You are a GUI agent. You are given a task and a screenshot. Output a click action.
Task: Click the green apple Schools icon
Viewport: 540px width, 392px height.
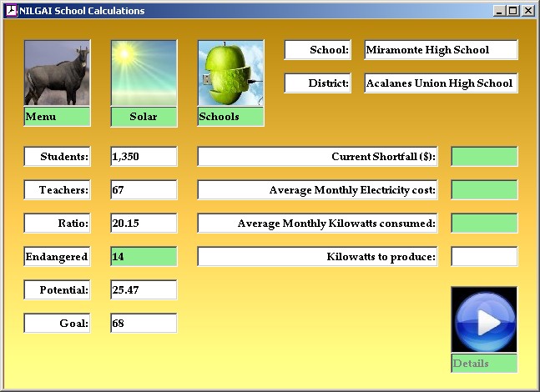(230, 73)
